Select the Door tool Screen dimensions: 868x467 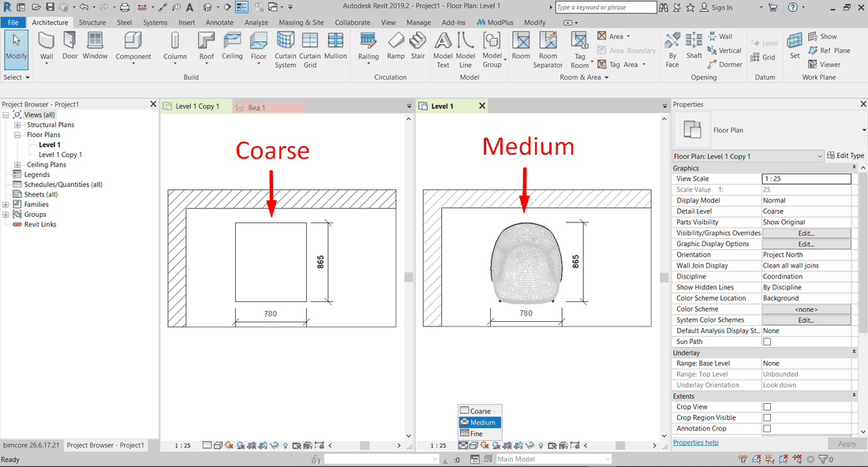[69, 46]
